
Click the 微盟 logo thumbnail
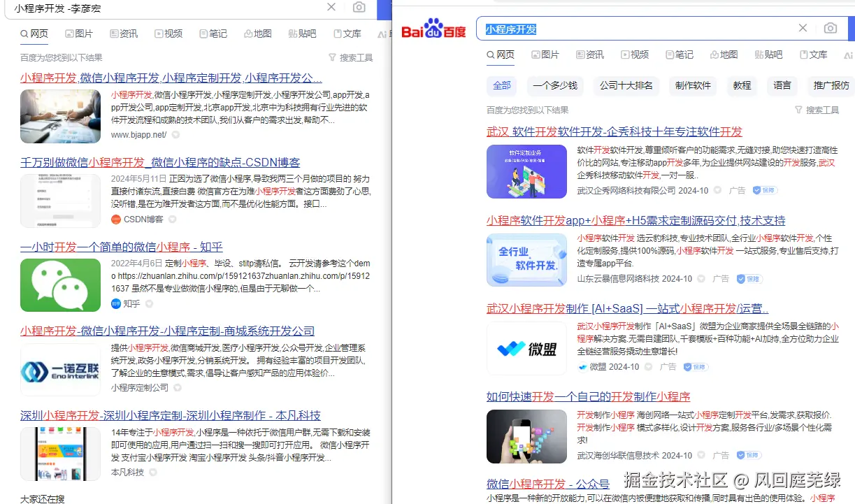pyautogui.click(x=526, y=348)
